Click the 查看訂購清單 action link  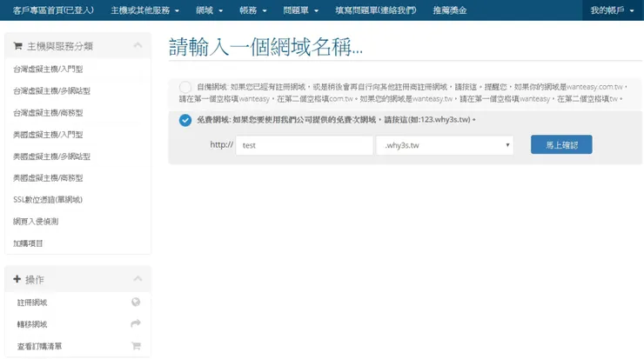[39, 346]
